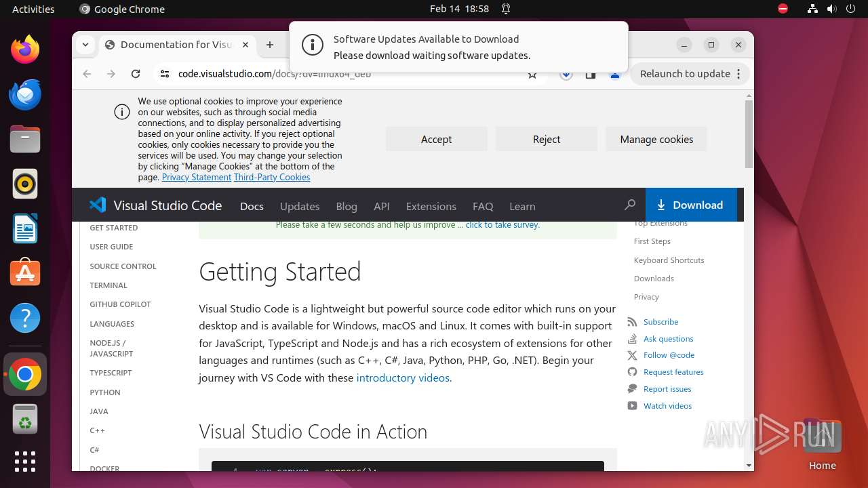This screenshot has height=488, width=868.
Task: Open the Learn nav item
Action: point(522,206)
